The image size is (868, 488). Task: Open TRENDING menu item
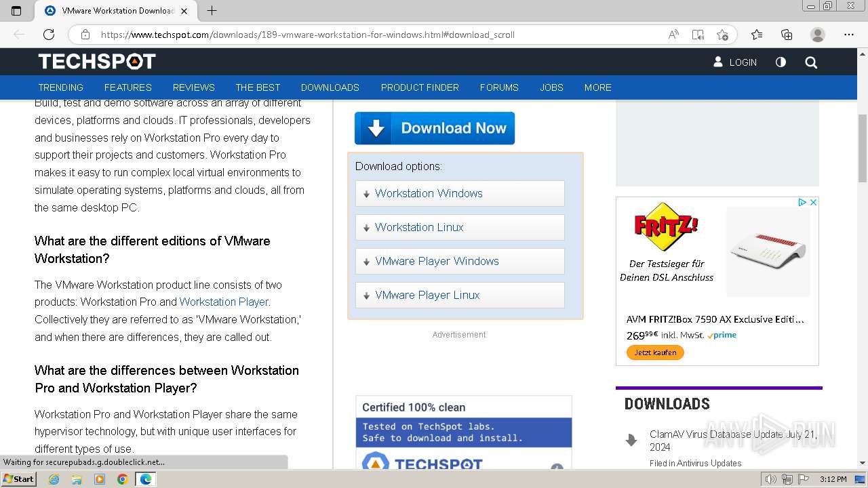[x=60, y=87]
